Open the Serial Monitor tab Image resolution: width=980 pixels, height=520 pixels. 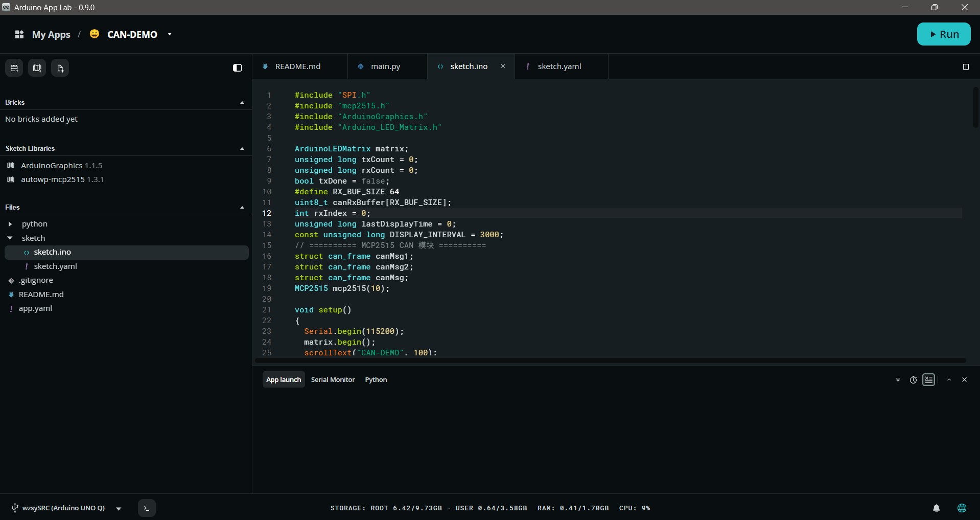coord(333,380)
